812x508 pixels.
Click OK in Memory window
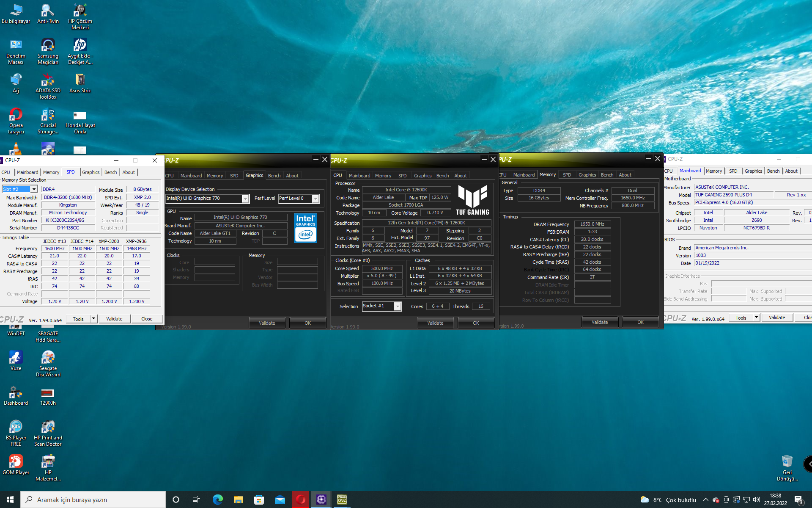point(640,322)
